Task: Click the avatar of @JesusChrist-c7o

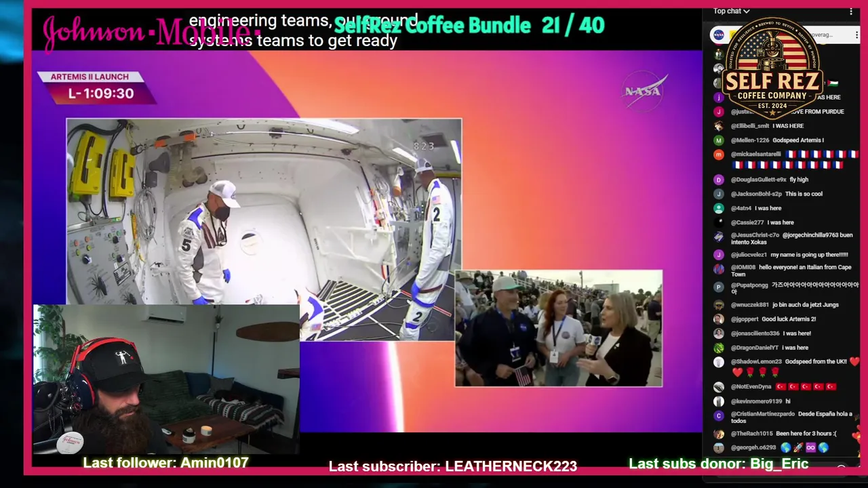Action: click(719, 237)
